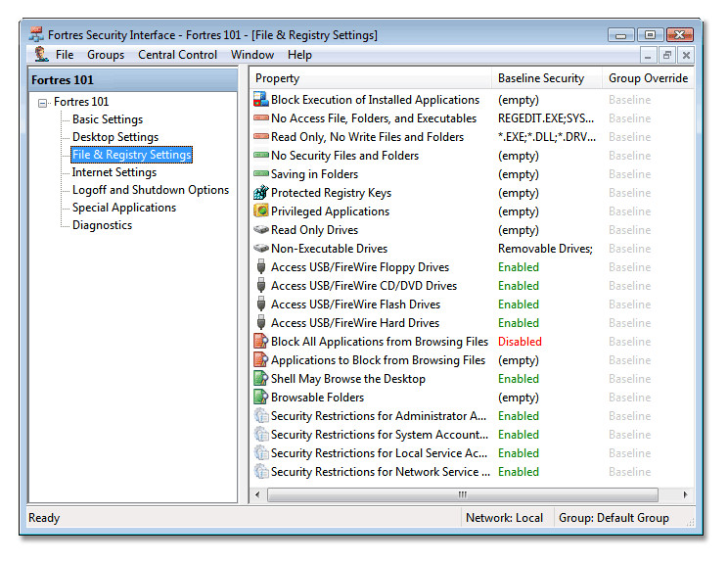Click the USB icon for Floppy Drives
Image resolution: width=728 pixels, height=562 pixels.
pyautogui.click(x=261, y=266)
